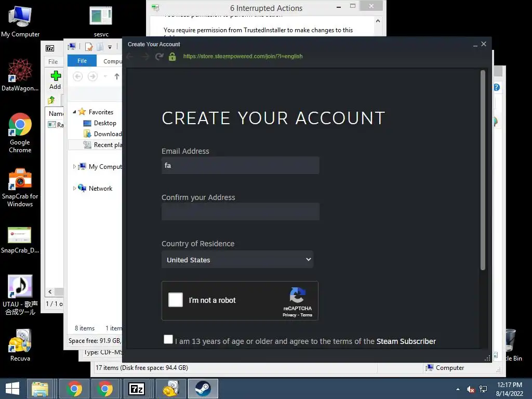Viewport: 532px width, 399px height.
Task: Open Recuva desktop shortcut
Action: (x=20, y=345)
